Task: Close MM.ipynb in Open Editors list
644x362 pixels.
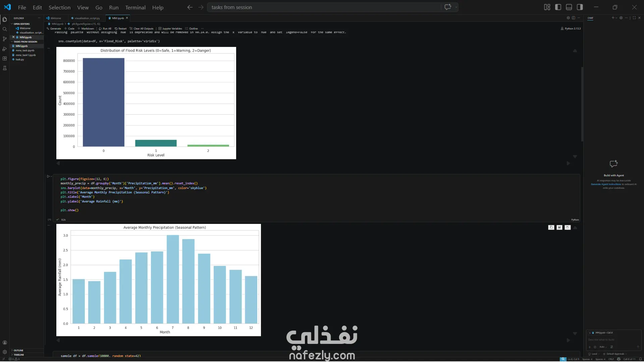Action: pyautogui.click(x=13, y=37)
